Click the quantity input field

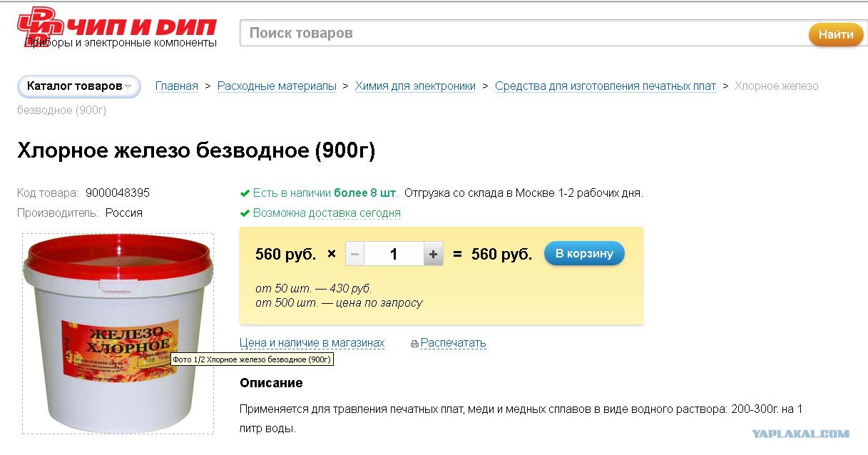(x=394, y=254)
